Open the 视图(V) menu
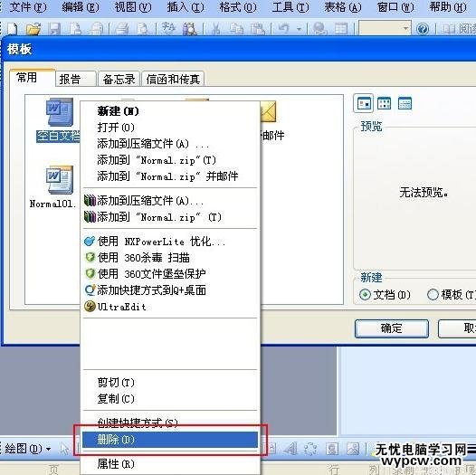 [x=133, y=7]
